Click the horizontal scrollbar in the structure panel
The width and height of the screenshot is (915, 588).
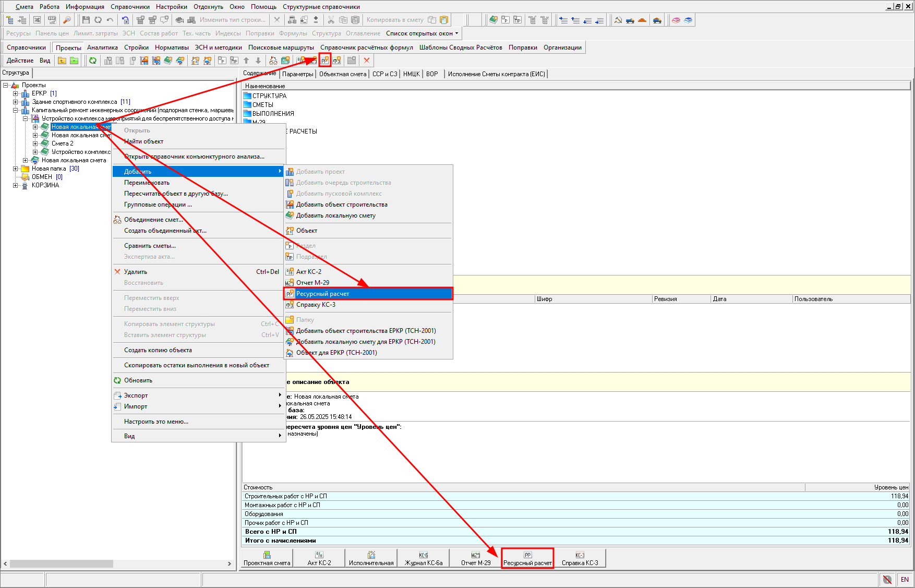[x=62, y=563]
